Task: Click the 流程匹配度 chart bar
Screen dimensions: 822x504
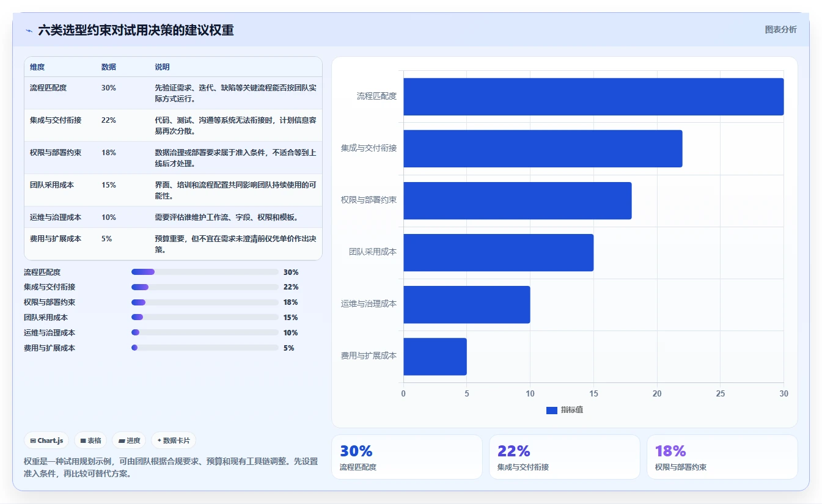Action: pos(593,97)
